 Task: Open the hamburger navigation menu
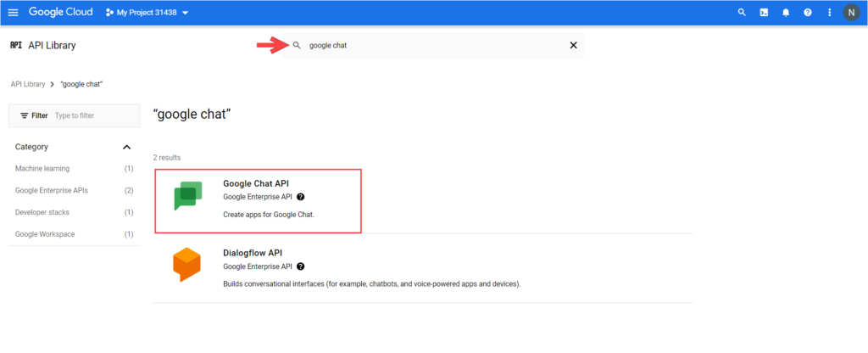[13, 13]
